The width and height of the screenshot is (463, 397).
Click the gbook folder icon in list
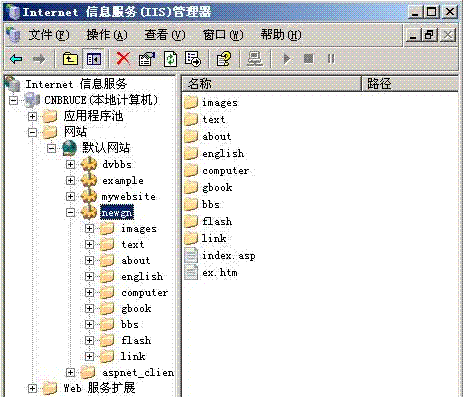coord(191,187)
